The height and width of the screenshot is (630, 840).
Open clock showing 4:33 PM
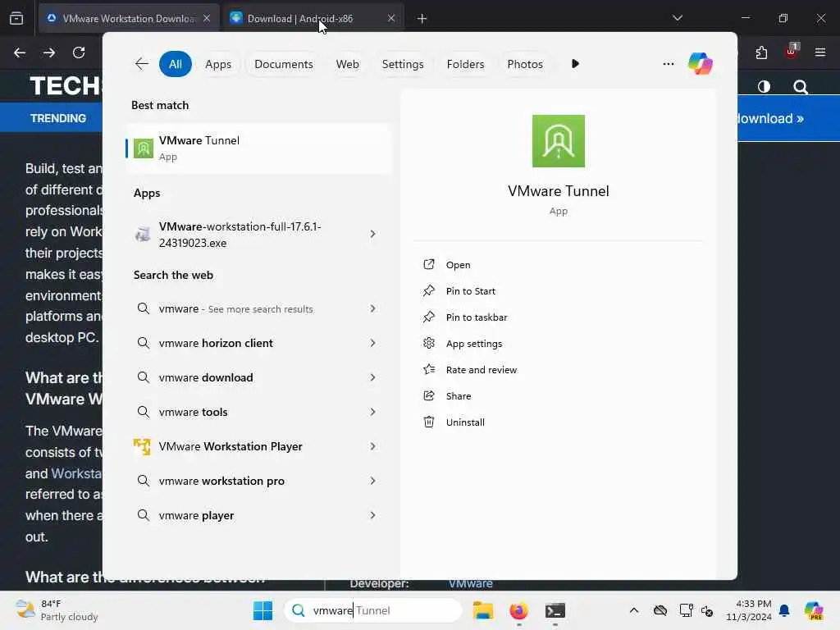(748, 610)
